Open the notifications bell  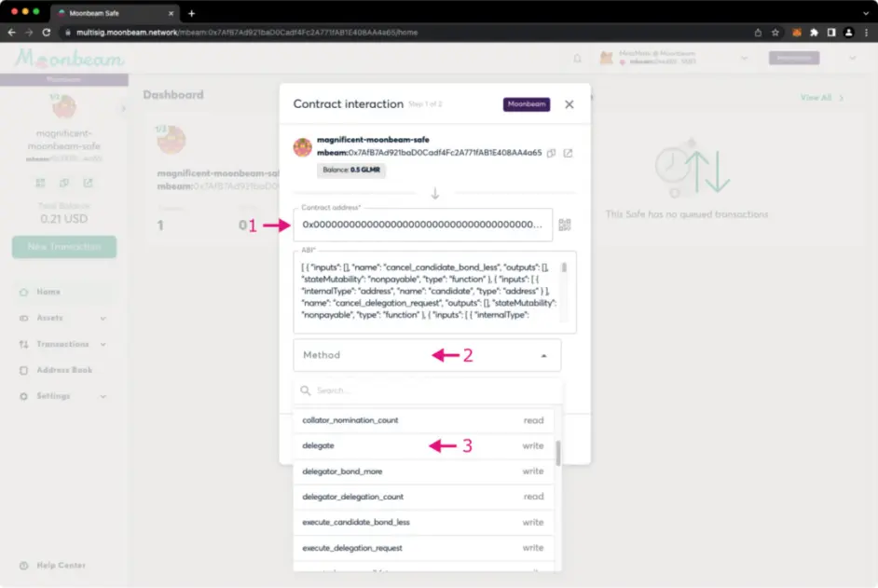coord(577,58)
